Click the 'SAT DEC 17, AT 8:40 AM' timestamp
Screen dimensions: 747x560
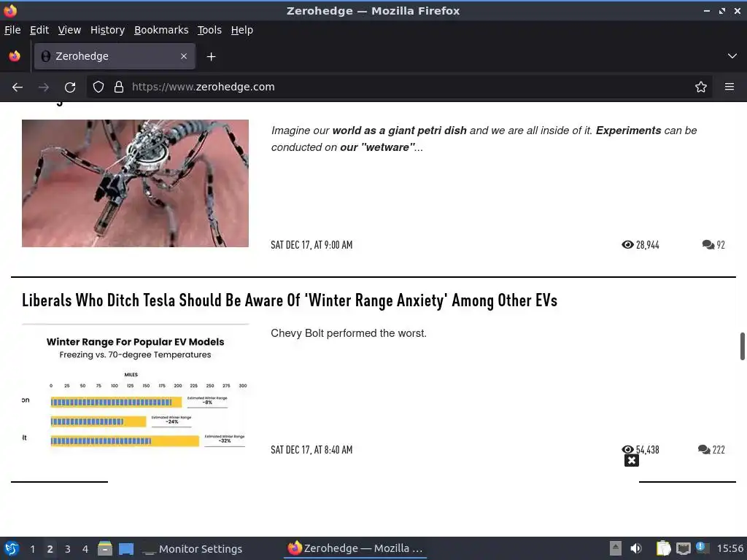coord(311,449)
